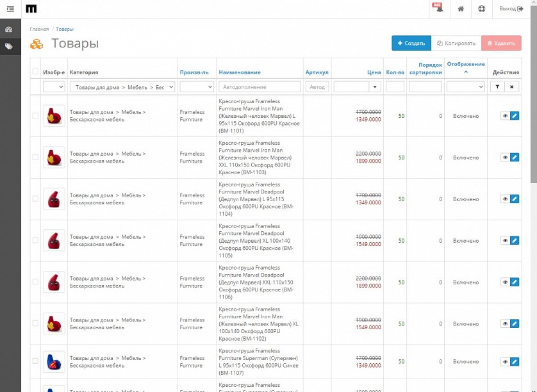View product BM-1105 with eye icon

click(x=505, y=240)
